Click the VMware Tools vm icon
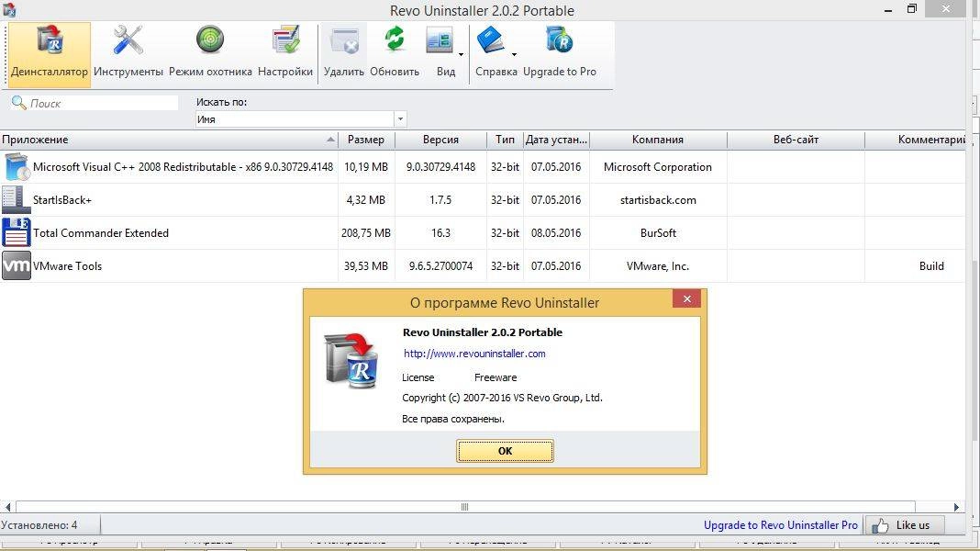Screen dimensions: 980x551 17,265
